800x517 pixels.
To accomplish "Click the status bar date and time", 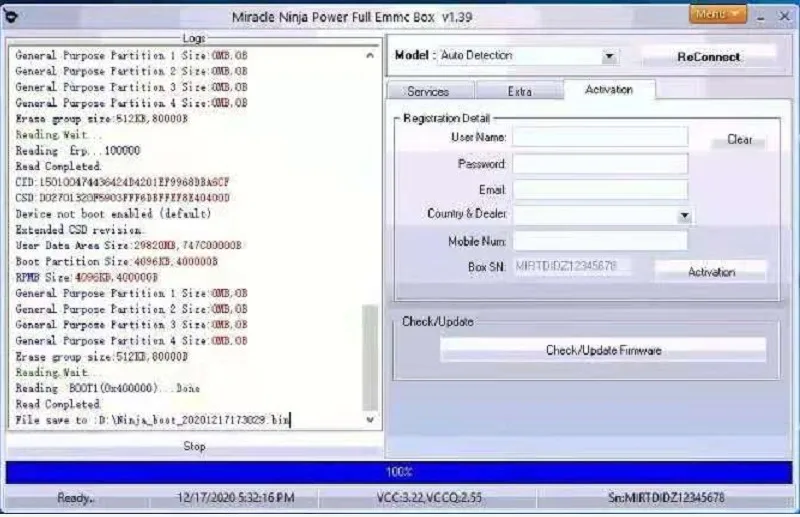I will (236, 498).
